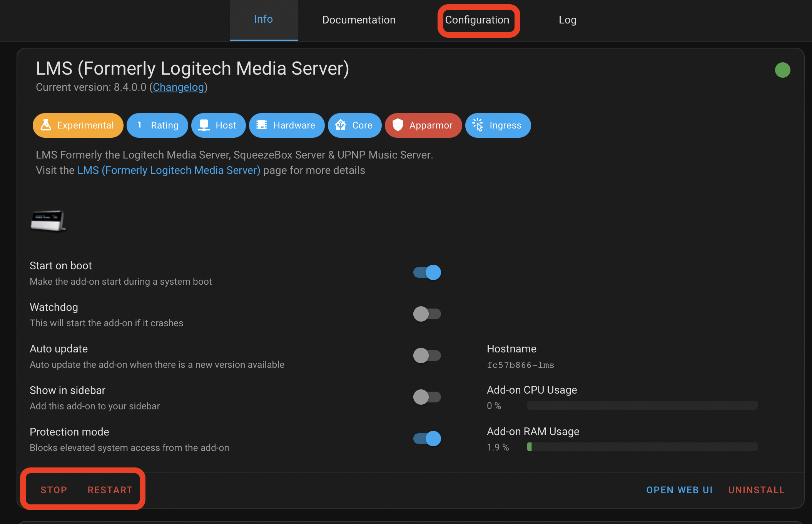Open the Documentation tab
This screenshot has width=812, height=524.
coord(359,20)
